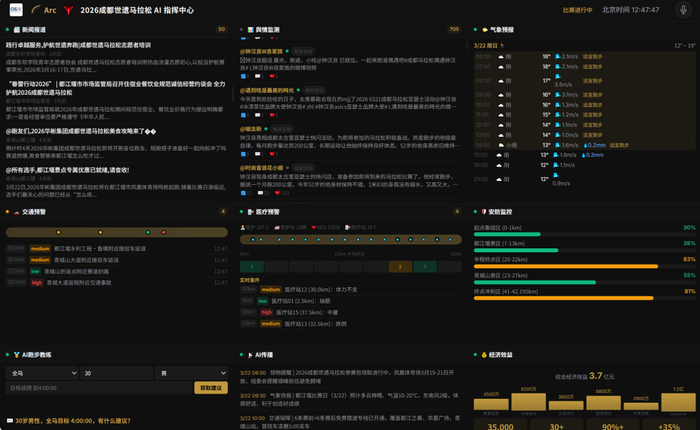Image resolution: width=700 pixels, height=430 pixels.
Task: Click blue repost icon on @钟汉良W良家族 post
Action: point(243,76)
